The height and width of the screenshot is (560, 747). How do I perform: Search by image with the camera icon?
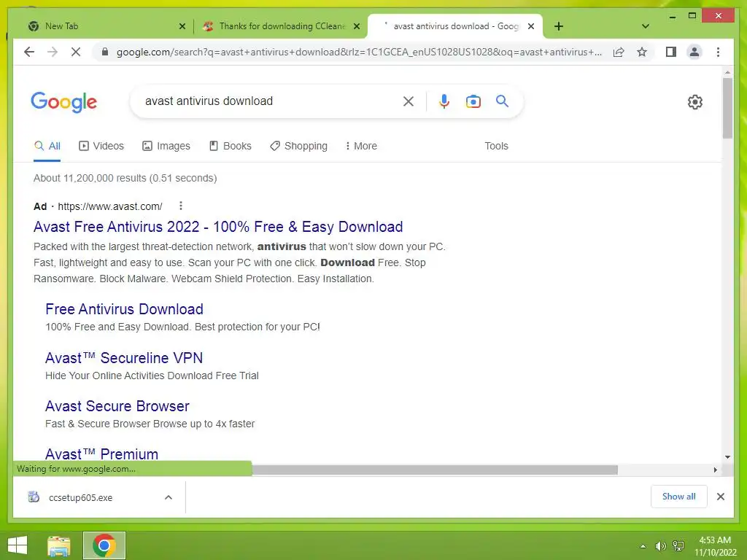473,101
